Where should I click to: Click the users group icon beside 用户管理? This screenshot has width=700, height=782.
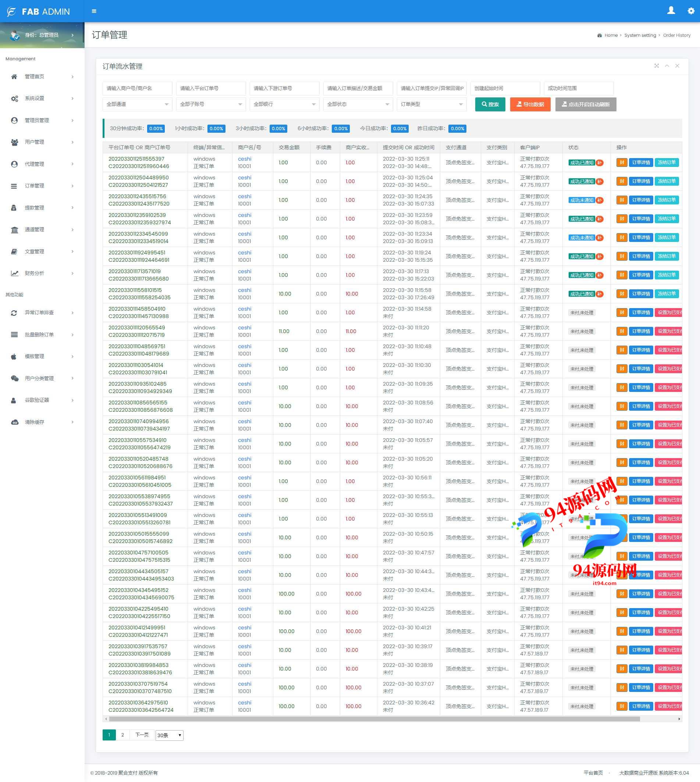tap(14, 142)
